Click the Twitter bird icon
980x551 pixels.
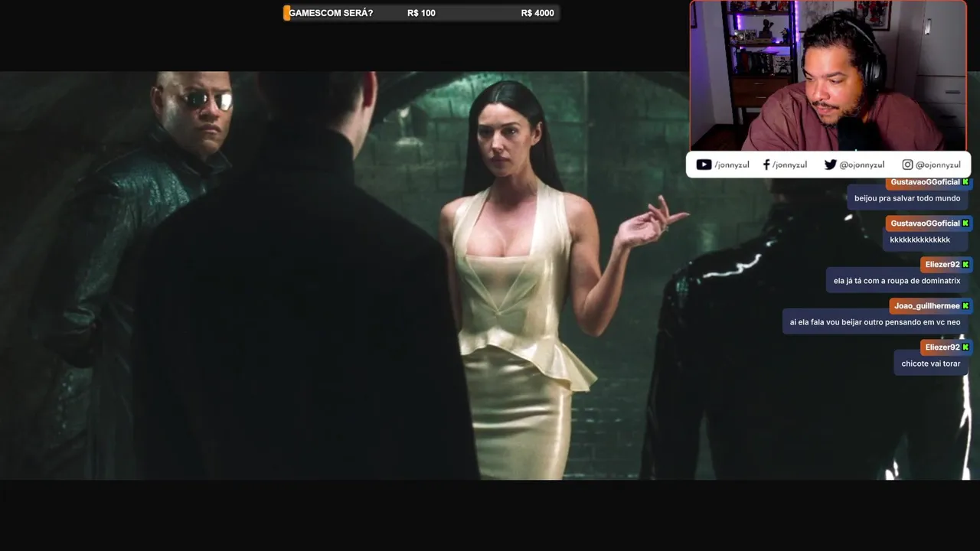coord(830,165)
